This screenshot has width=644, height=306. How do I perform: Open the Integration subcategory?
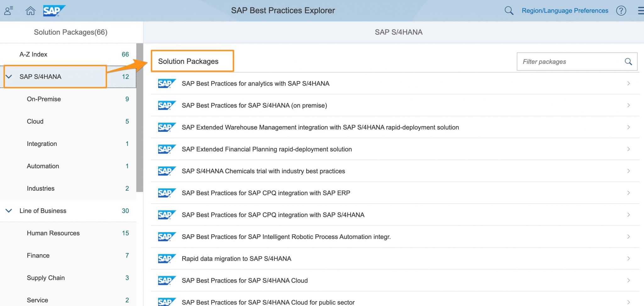pos(42,143)
